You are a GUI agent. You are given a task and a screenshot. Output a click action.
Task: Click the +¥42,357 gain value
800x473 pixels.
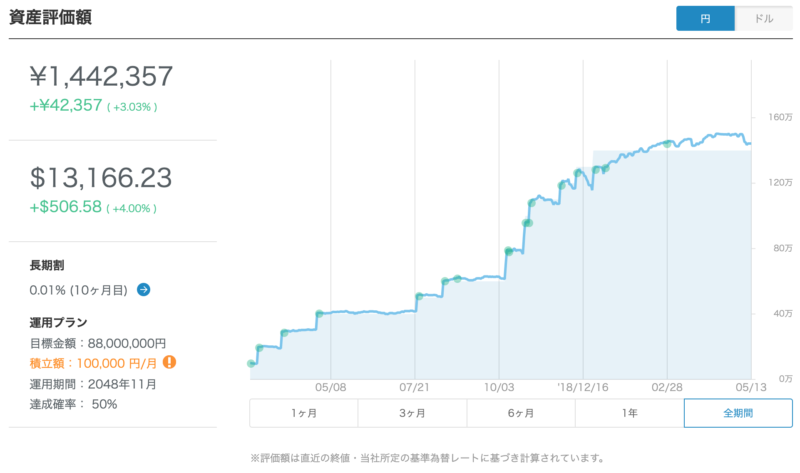(66, 105)
